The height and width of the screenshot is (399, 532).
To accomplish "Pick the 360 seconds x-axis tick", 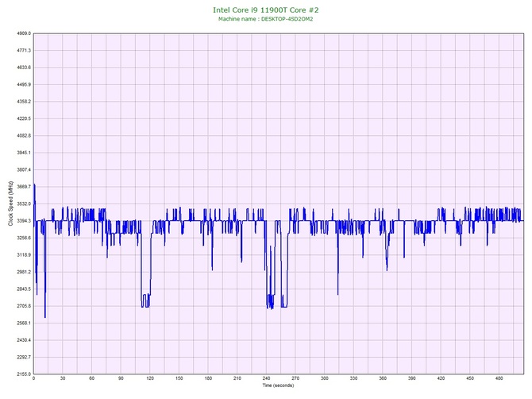I will [x=383, y=378].
